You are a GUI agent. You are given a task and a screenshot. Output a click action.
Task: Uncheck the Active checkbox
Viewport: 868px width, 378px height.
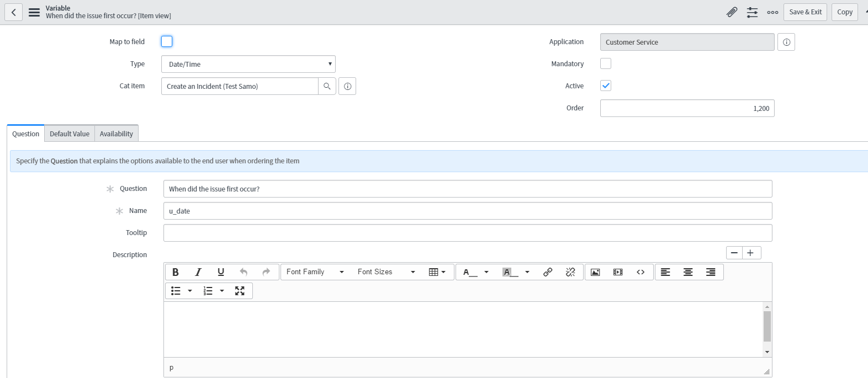pos(606,86)
